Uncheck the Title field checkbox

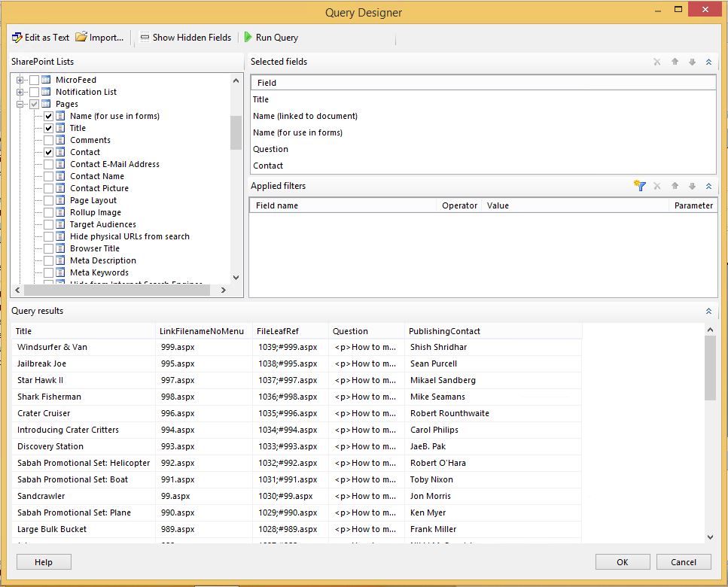pos(49,128)
